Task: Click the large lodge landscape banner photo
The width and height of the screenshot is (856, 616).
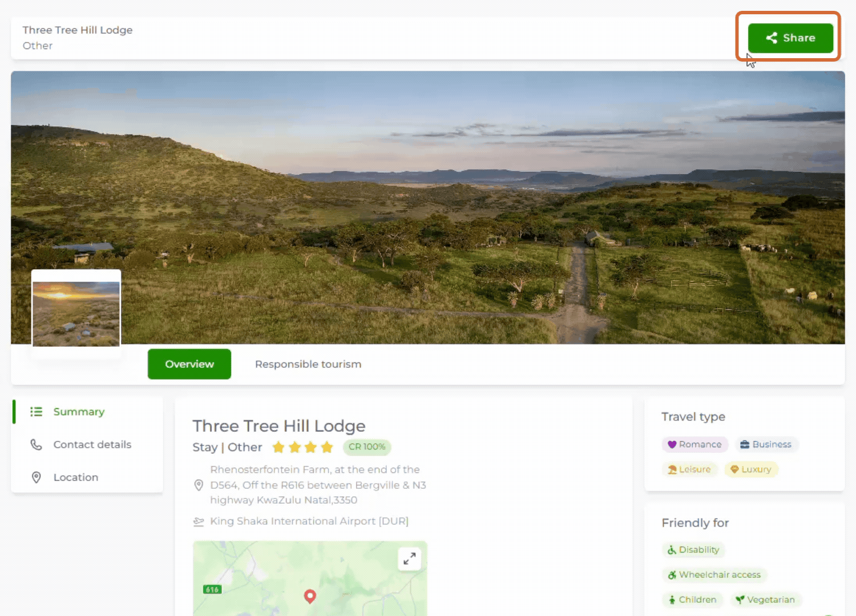Action: [x=428, y=208]
